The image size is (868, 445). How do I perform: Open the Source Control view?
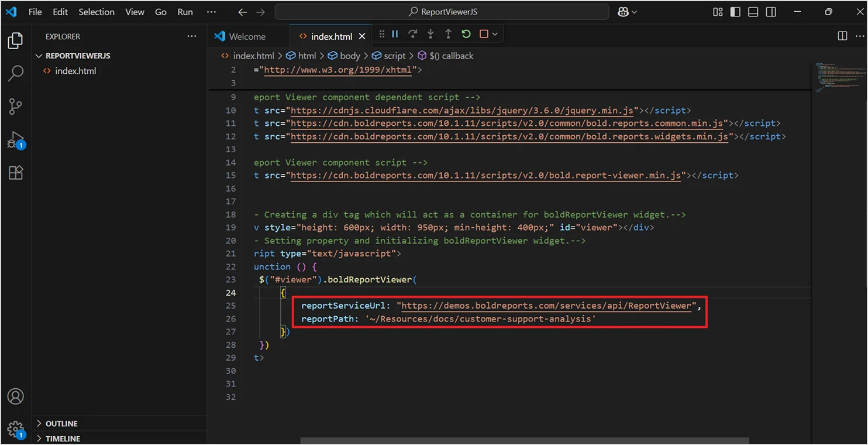pyautogui.click(x=16, y=107)
